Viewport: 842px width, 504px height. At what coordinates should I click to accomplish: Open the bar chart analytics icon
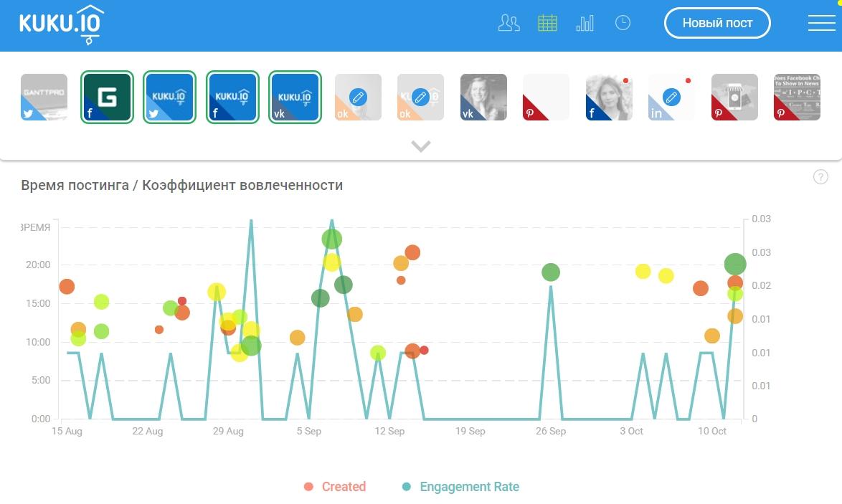(585, 23)
